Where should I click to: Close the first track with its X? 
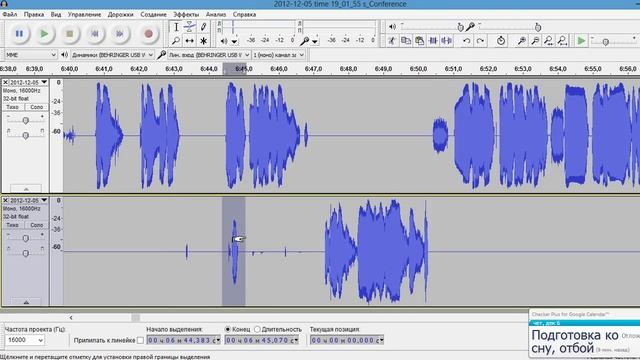click(5, 82)
